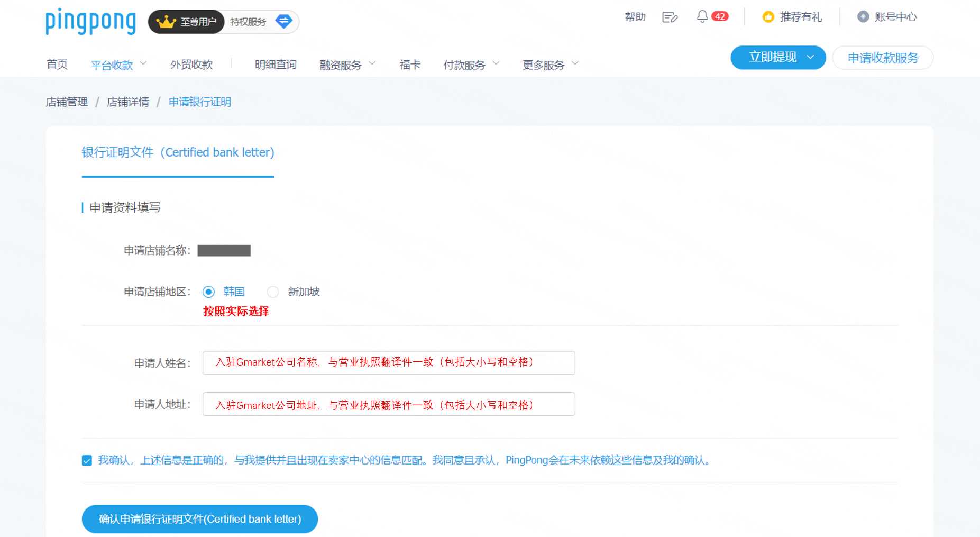Click the red 42 notification badge
This screenshot has height=537, width=980.
click(x=720, y=16)
